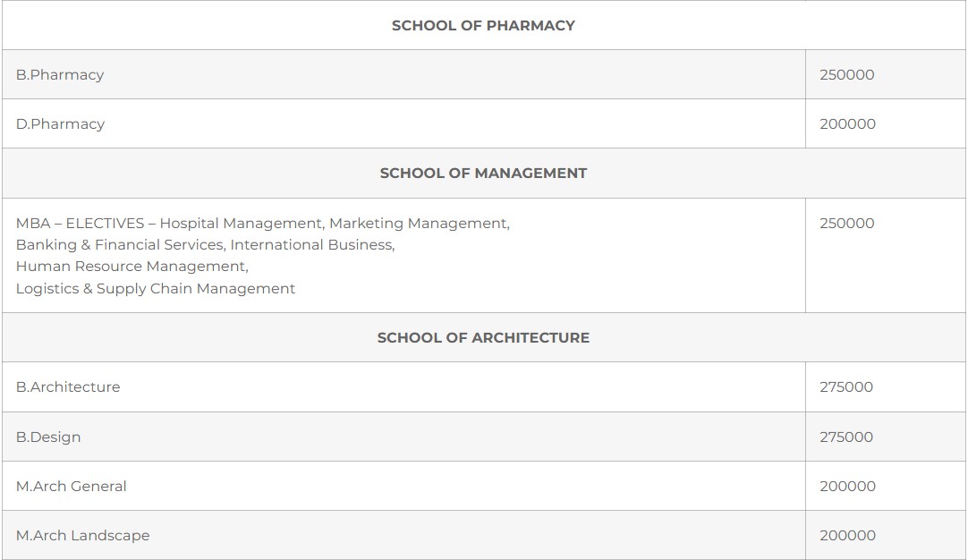Click the M.Arch Landscape fee value

(847, 536)
